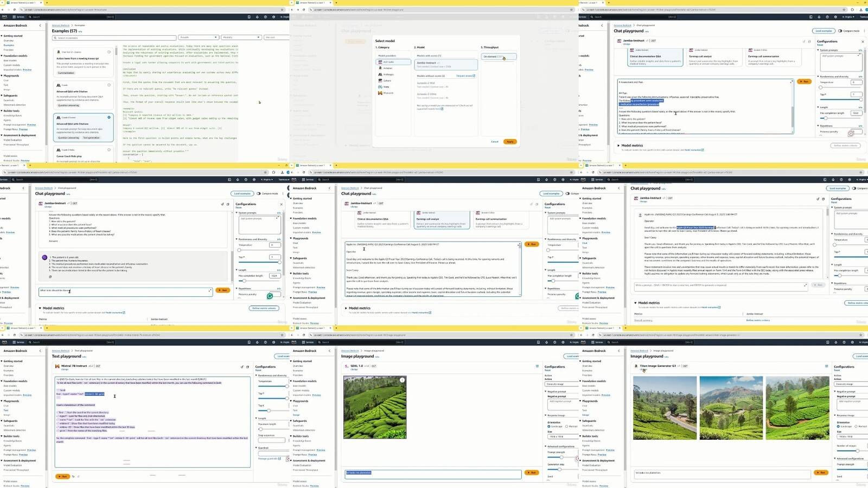Collapse Model metrics in Apple earnings conversation window

(636, 303)
